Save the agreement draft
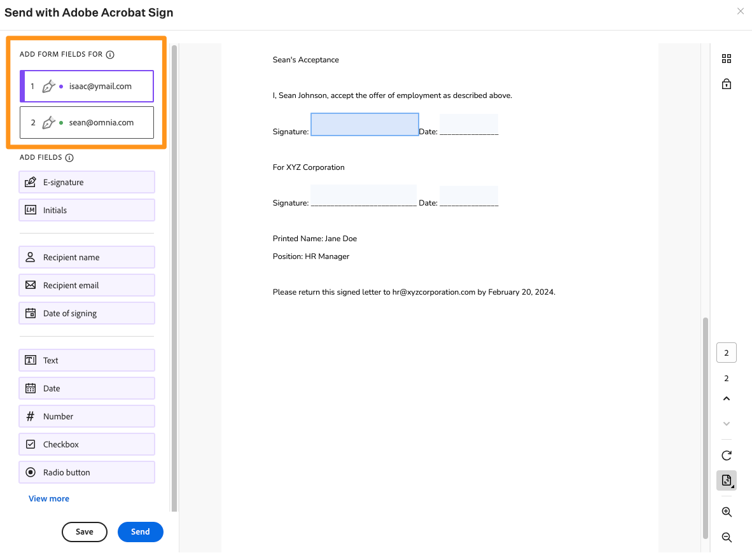The width and height of the screenshot is (752, 560). (85, 532)
